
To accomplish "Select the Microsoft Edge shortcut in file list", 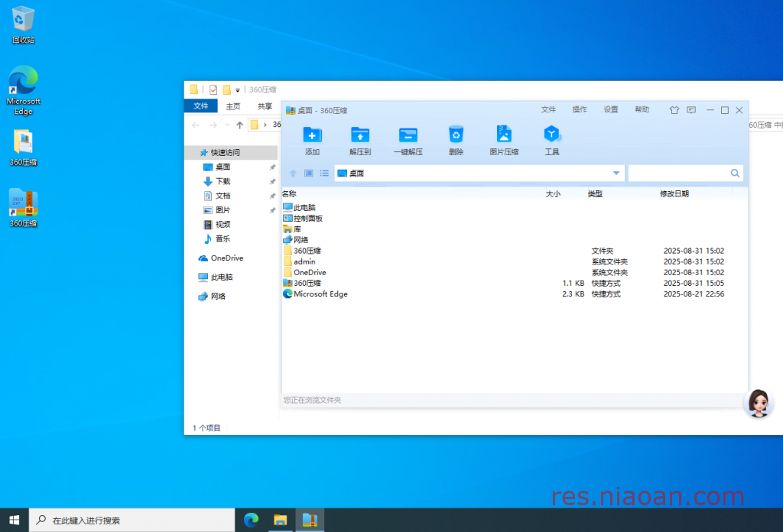I will (x=320, y=294).
